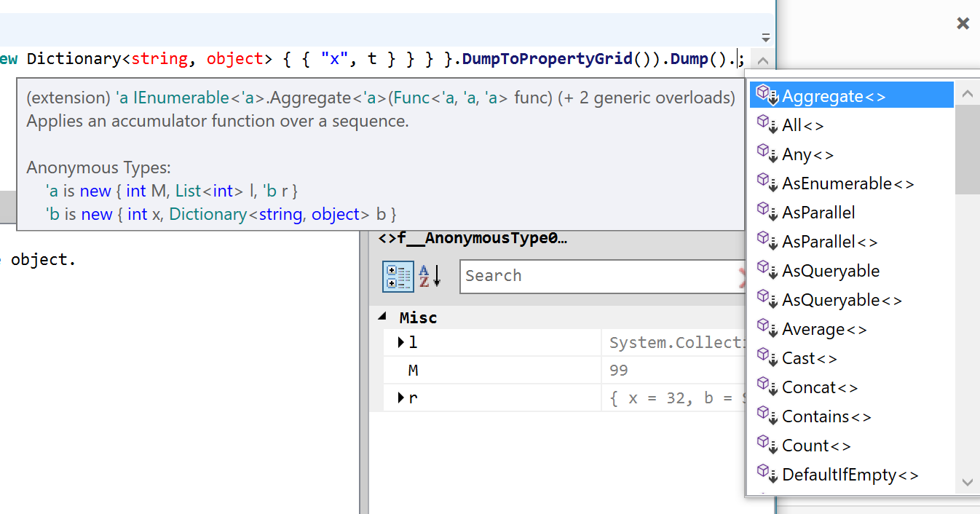Choose Average<> from completion list
Image resolution: width=980 pixels, height=514 pixels.
pos(851,329)
